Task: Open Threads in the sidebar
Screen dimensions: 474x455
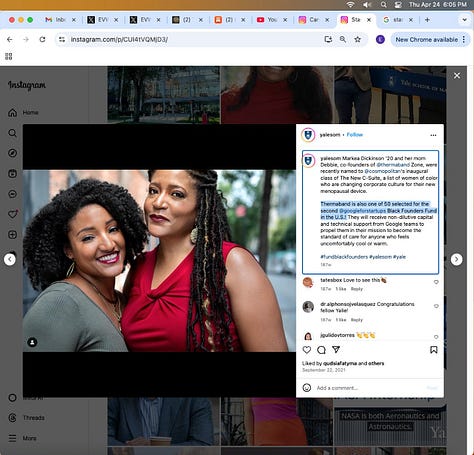Action: tap(26, 418)
